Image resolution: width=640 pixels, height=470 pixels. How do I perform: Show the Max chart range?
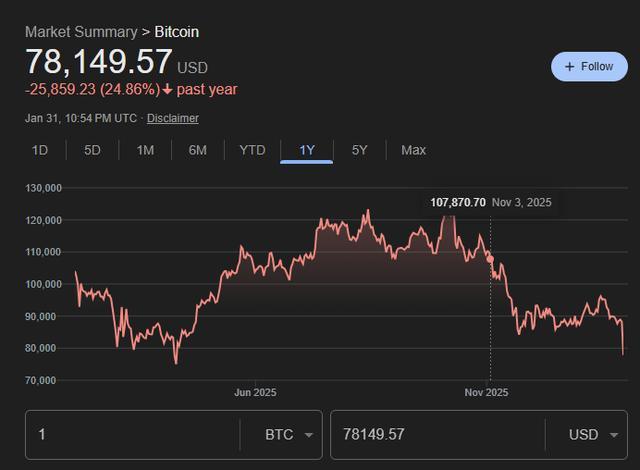[x=413, y=150]
